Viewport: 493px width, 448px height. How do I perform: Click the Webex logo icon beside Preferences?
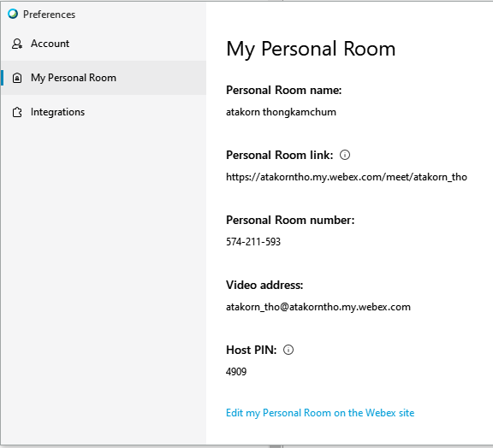13,14
